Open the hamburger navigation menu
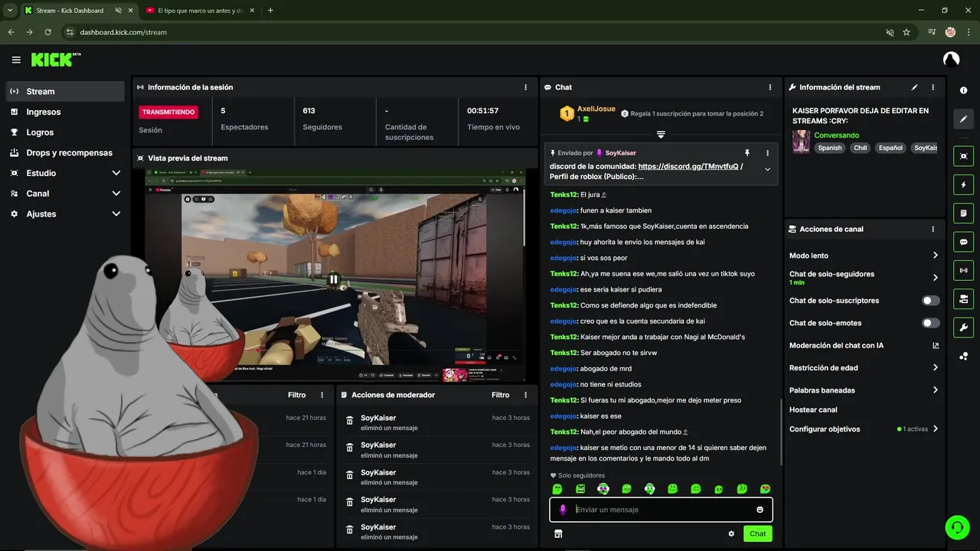Image resolution: width=980 pixels, height=551 pixels. [16, 60]
